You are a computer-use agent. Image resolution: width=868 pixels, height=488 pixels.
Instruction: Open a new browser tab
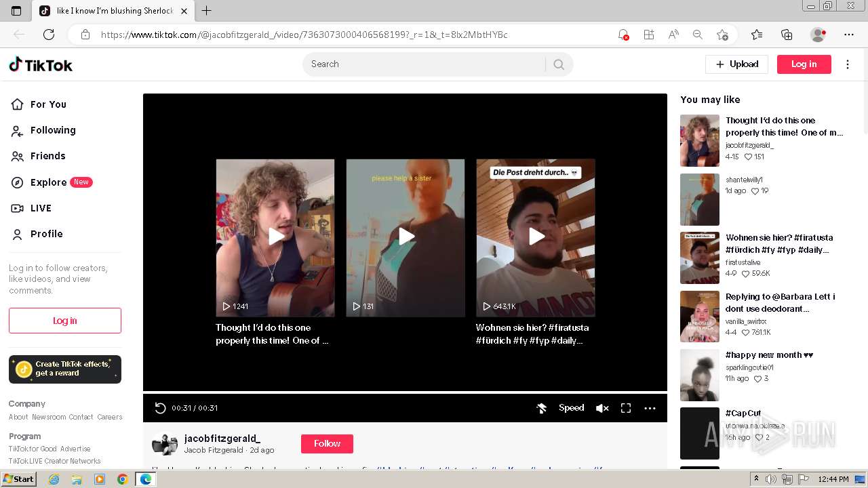[207, 11]
